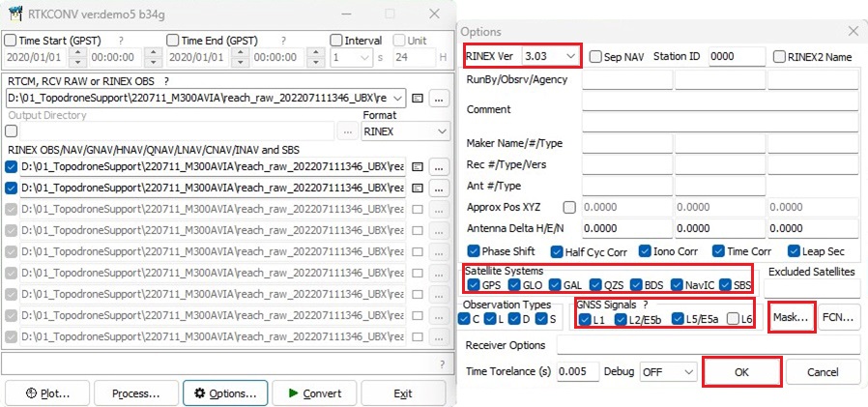Increase the Time Start date stepper

78,52
